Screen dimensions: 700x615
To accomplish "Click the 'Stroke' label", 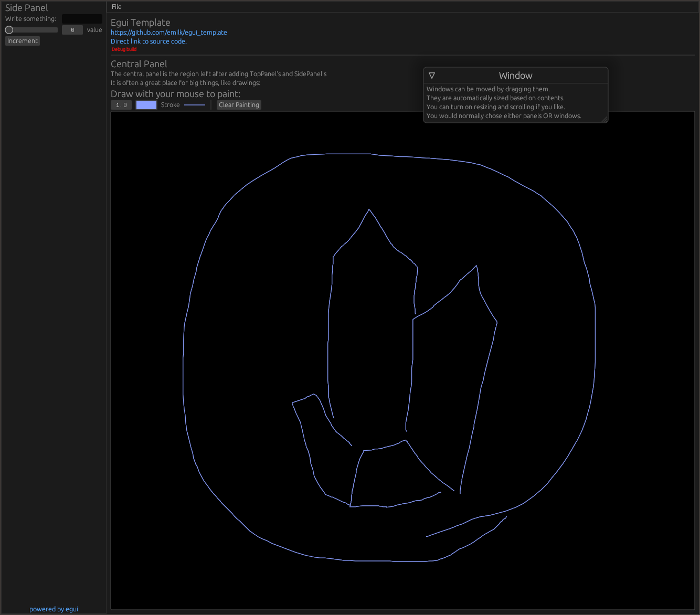I will coord(171,105).
